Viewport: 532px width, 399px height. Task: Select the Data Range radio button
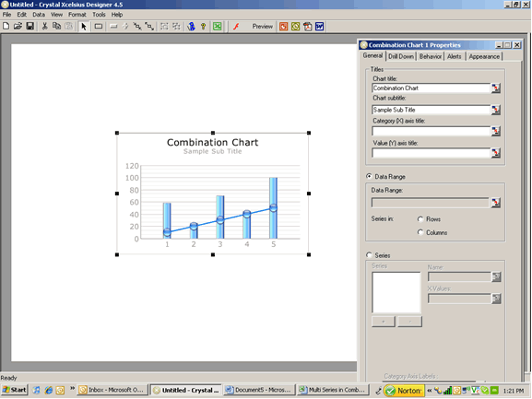tap(369, 176)
